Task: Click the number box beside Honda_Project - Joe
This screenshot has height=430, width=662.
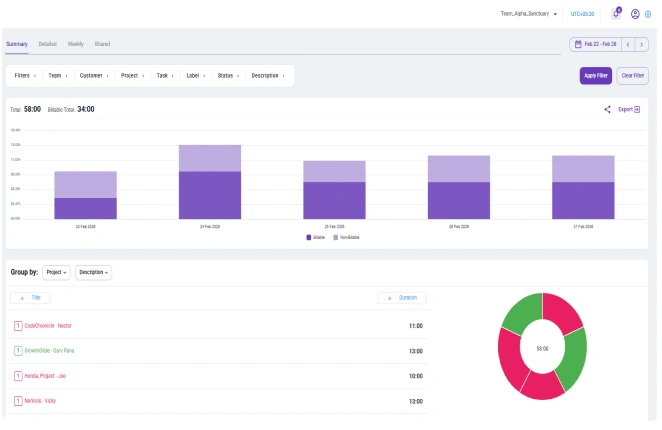Action: coord(18,376)
